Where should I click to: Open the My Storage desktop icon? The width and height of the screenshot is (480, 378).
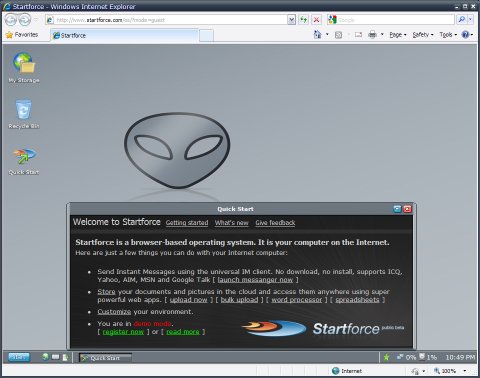pyautogui.click(x=24, y=67)
